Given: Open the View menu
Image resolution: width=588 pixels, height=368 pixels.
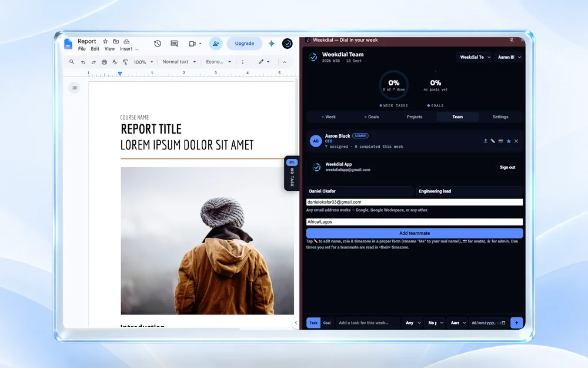Looking at the screenshot, I should pyautogui.click(x=109, y=49).
